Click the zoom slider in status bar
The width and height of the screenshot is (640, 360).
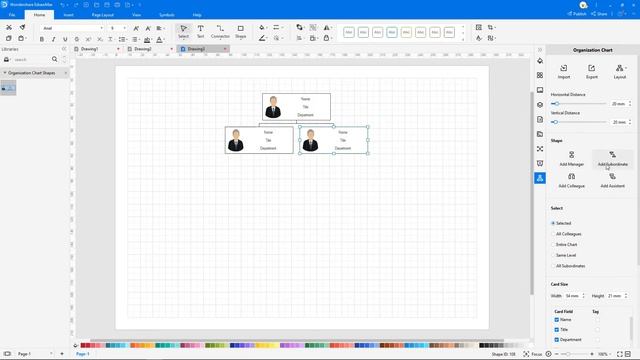pos(574,354)
